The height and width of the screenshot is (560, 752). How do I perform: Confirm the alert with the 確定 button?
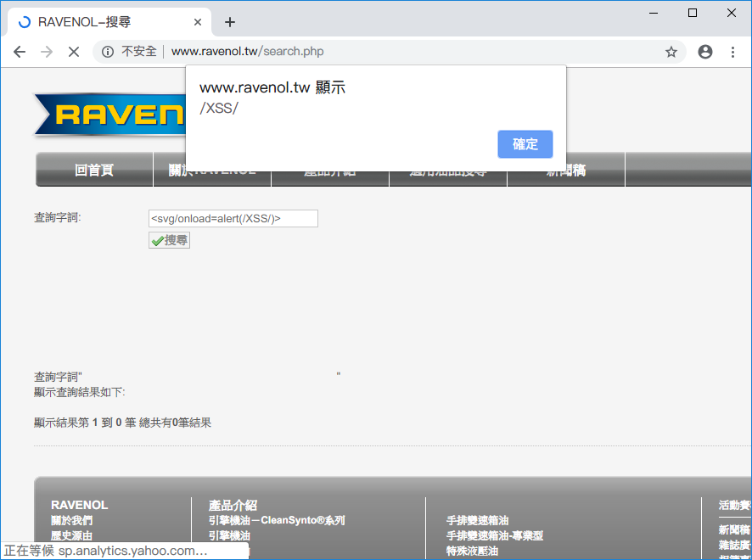[525, 144]
